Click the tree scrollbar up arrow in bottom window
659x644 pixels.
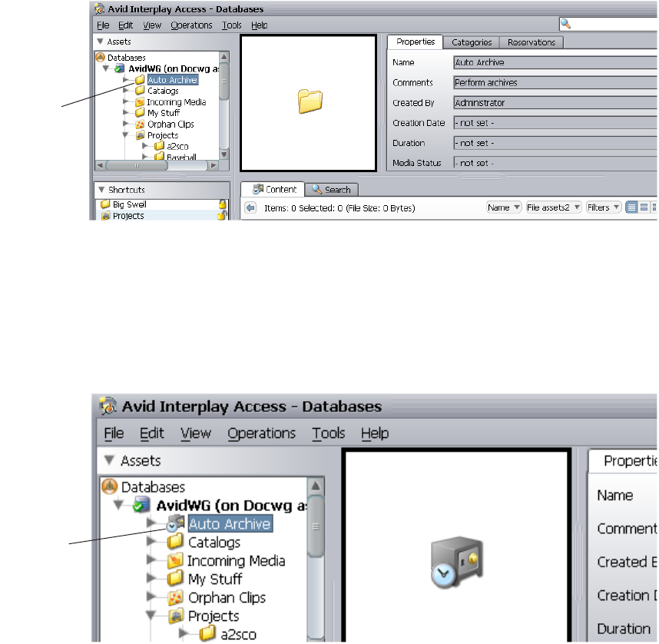[x=316, y=486]
